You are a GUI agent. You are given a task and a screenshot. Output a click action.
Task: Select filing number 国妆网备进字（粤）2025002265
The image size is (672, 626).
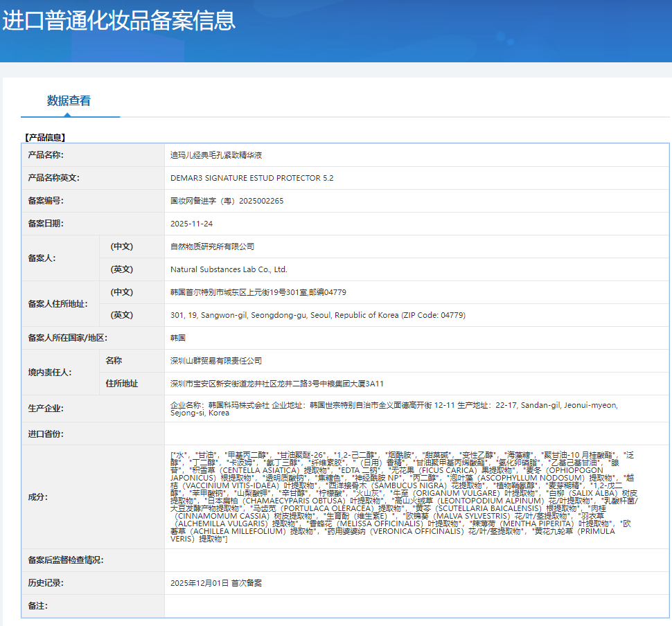[x=227, y=201]
